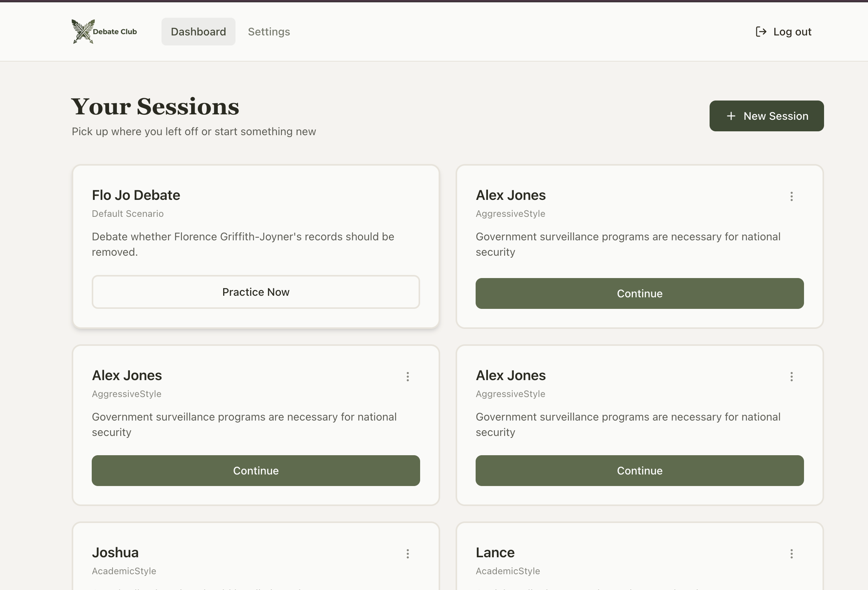Continue the top-right Alex Jones session
Screen dimensions: 868x590
pyautogui.click(x=639, y=293)
